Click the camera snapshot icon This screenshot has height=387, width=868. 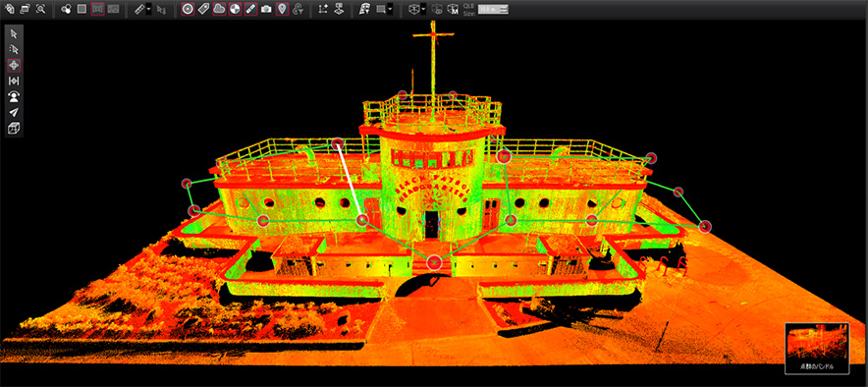pyautogui.click(x=266, y=10)
